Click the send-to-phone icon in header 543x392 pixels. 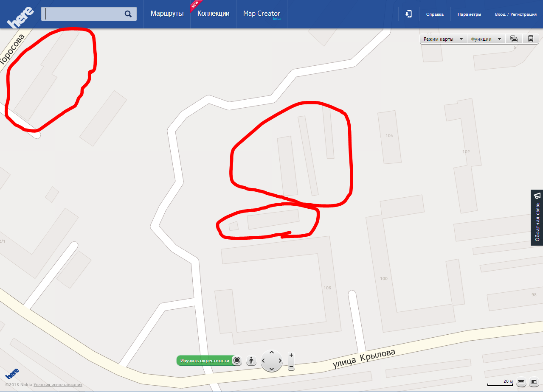click(x=408, y=14)
